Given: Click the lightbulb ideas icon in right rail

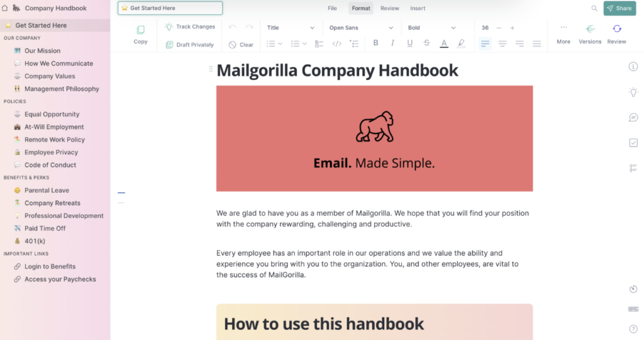Looking at the screenshot, I should pos(633,92).
